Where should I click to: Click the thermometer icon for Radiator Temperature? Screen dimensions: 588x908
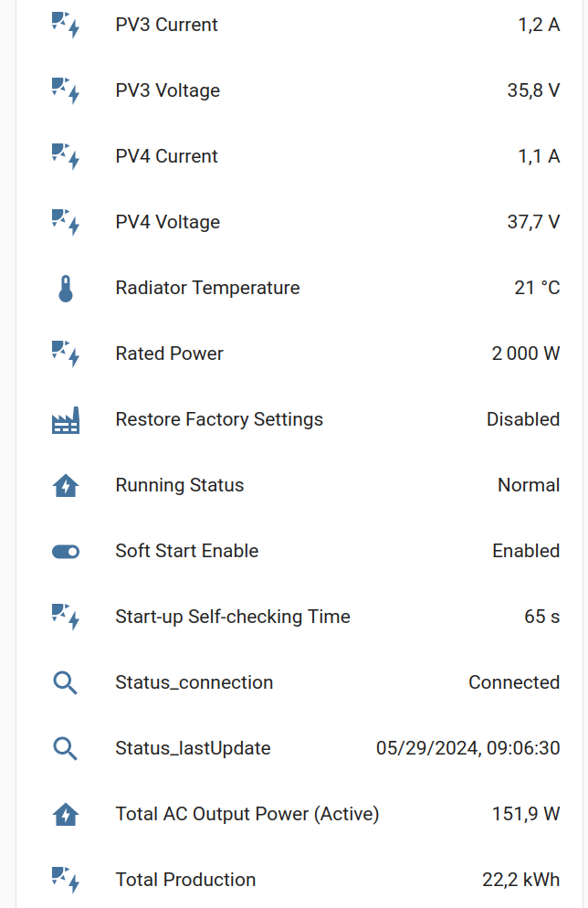pos(66,289)
